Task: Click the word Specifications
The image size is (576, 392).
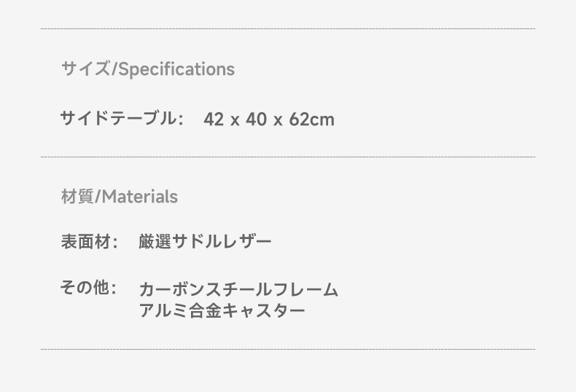Action: click(x=176, y=69)
